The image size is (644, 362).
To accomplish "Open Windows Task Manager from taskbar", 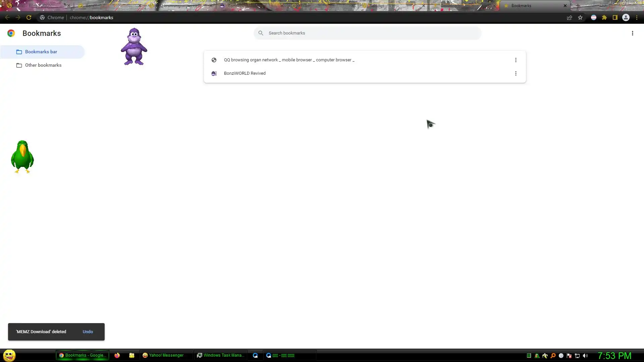I will click(x=221, y=355).
